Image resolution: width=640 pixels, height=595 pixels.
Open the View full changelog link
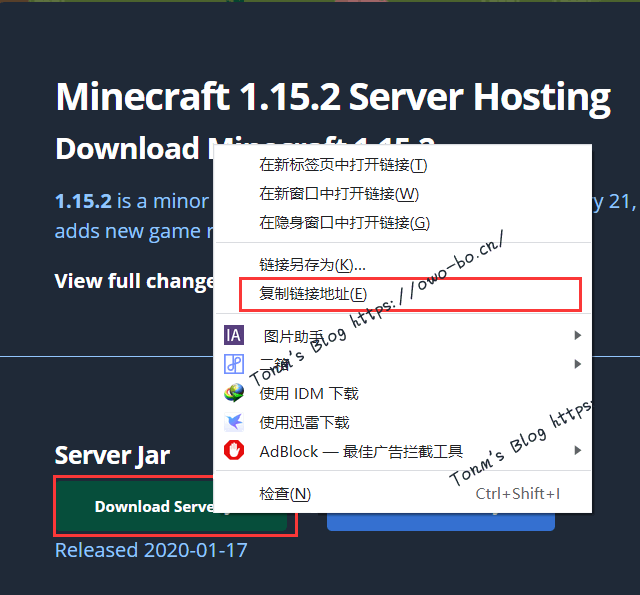134,281
